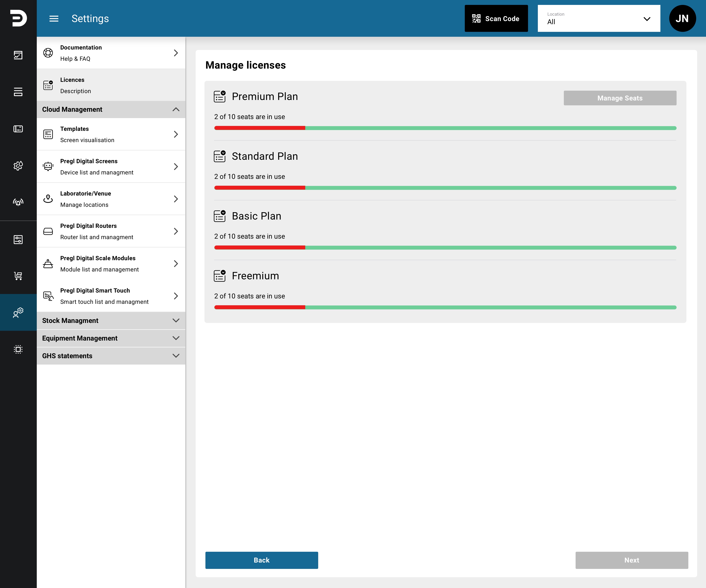The height and width of the screenshot is (588, 706).
Task: Open the dashboard chart icon in sidebar
Action: coord(18,55)
